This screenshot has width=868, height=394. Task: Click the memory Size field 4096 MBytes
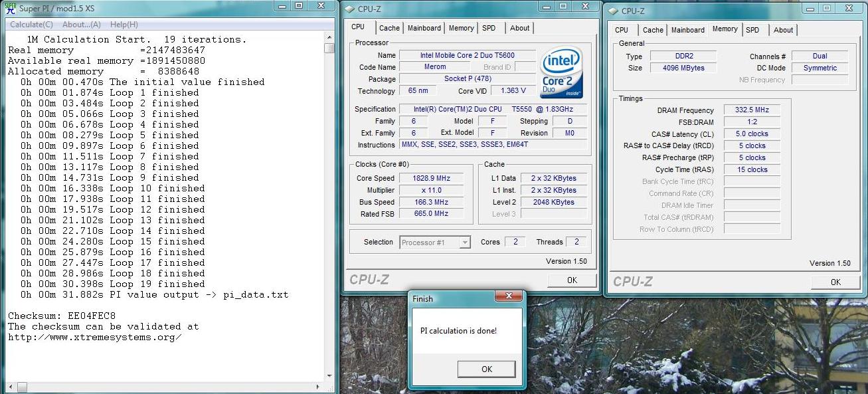[x=683, y=68]
